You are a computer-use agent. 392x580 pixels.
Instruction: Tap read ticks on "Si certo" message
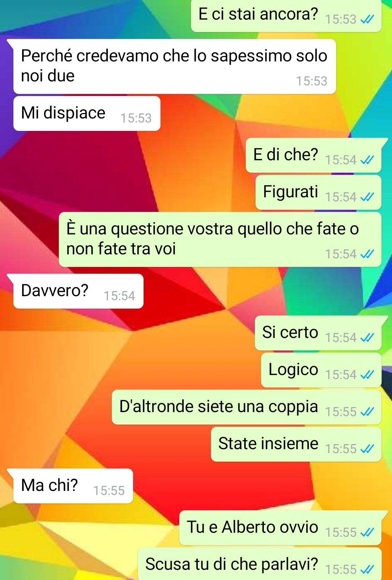click(x=367, y=338)
